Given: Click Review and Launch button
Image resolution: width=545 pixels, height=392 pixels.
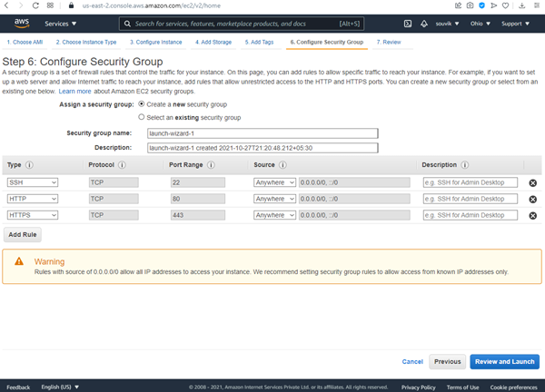Looking at the screenshot, I should 505,361.
